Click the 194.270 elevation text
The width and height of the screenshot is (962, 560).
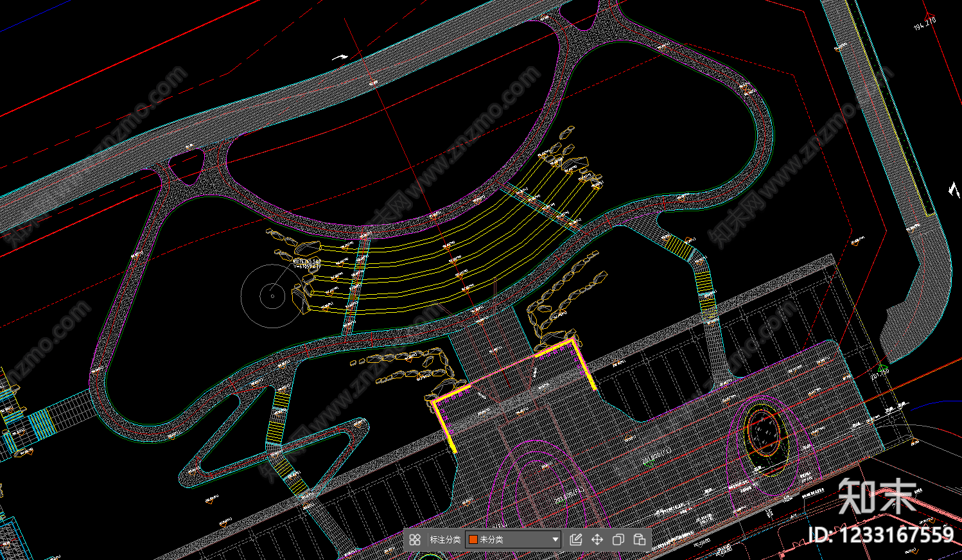(x=925, y=24)
